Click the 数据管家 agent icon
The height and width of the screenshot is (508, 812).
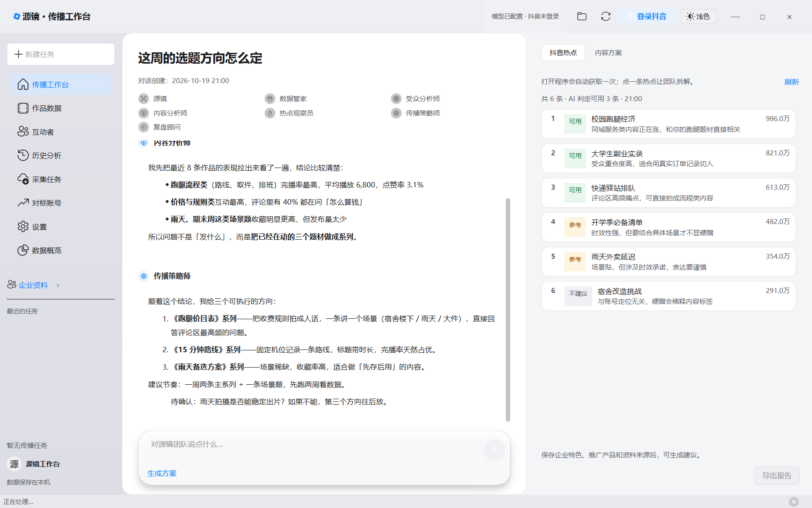(x=270, y=98)
